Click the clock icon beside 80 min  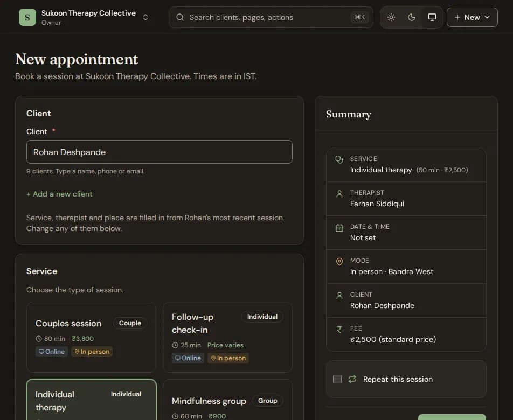click(39, 339)
